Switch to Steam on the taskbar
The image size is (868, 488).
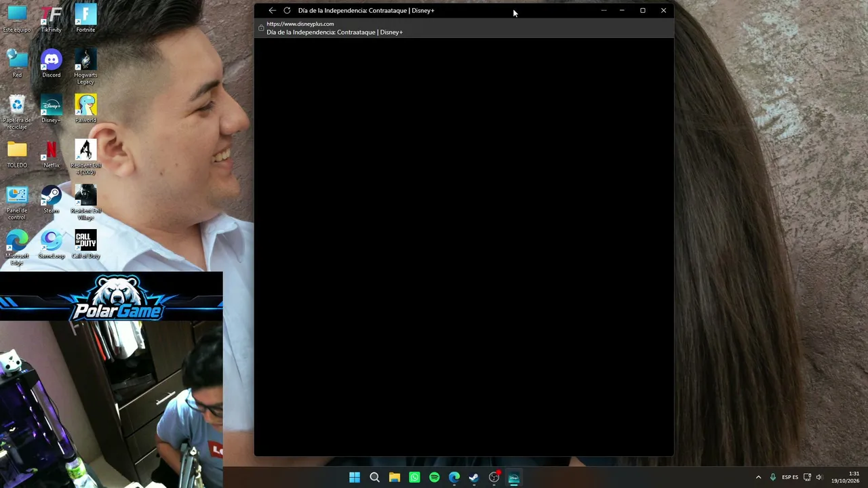point(474,478)
